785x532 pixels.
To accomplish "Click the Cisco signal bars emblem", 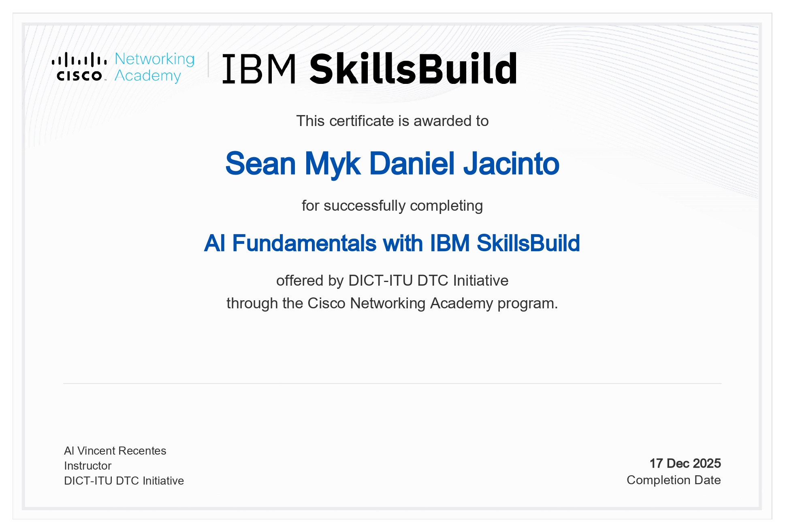I will [79, 60].
